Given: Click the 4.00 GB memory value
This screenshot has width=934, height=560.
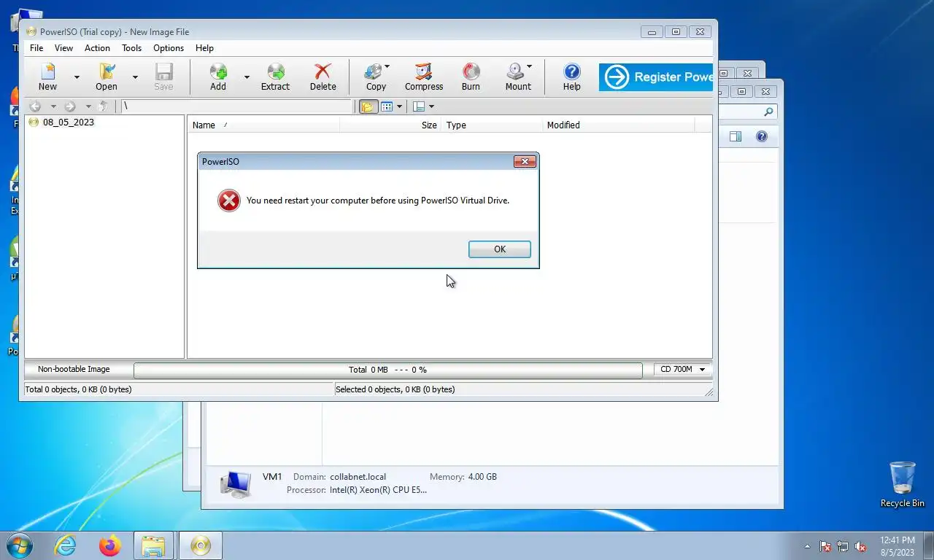Looking at the screenshot, I should pos(482,477).
